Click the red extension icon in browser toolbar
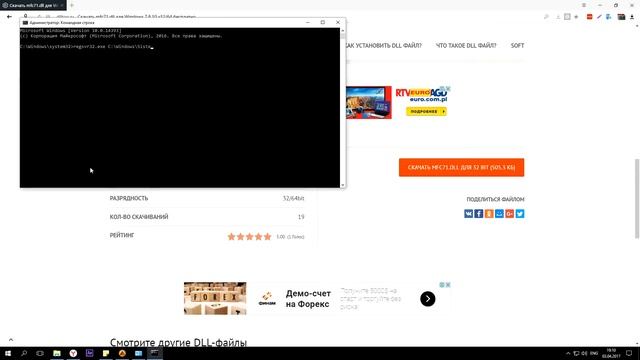This screenshot has height=360, width=640. (589, 17)
